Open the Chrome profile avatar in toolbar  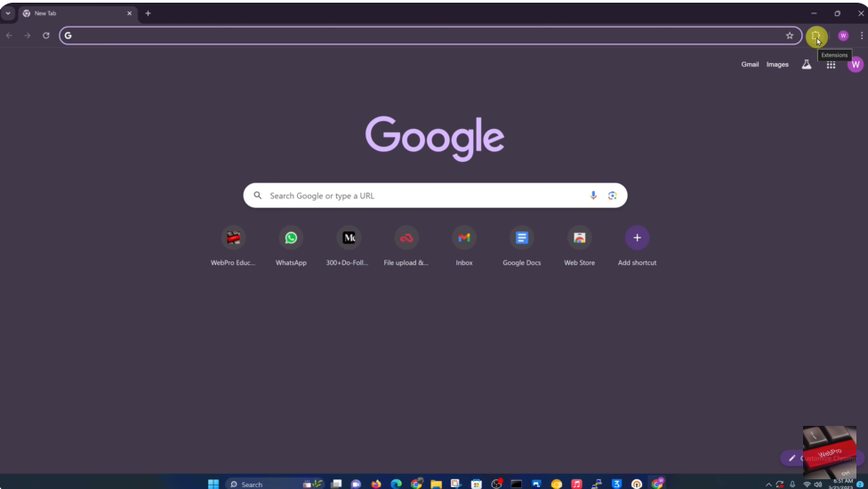(x=843, y=36)
